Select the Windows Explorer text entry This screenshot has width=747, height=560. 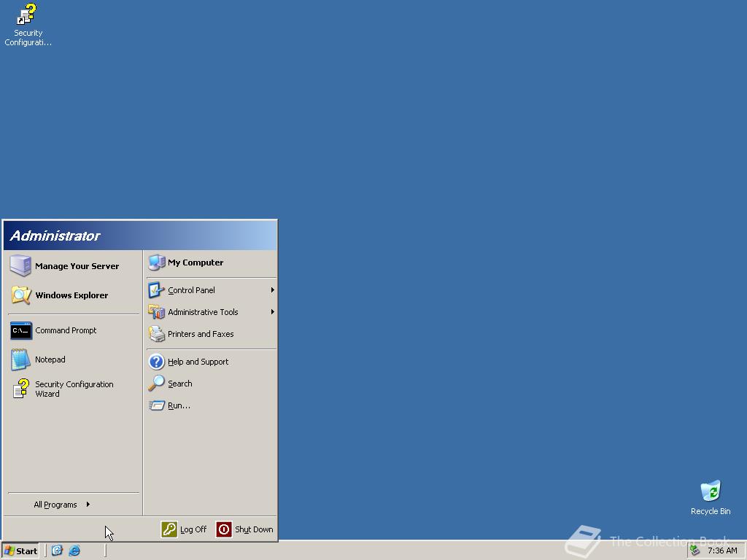(x=71, y=295)
